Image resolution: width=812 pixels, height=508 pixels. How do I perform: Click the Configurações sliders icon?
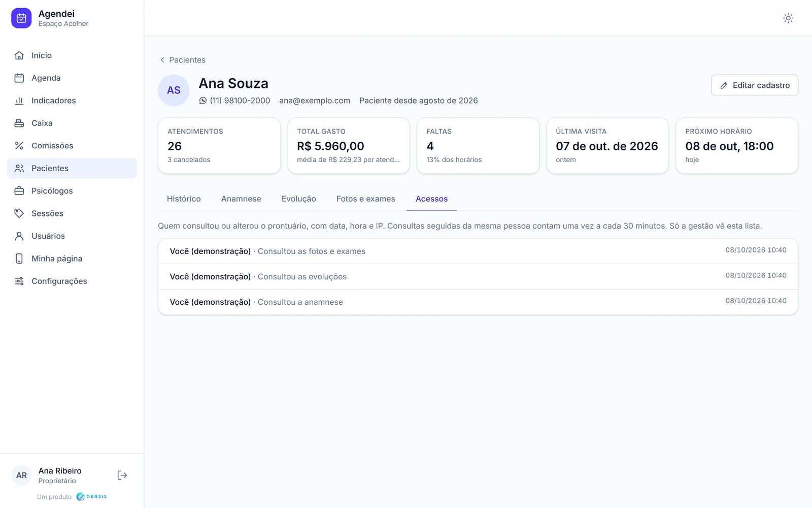click(x=19, y=281)
